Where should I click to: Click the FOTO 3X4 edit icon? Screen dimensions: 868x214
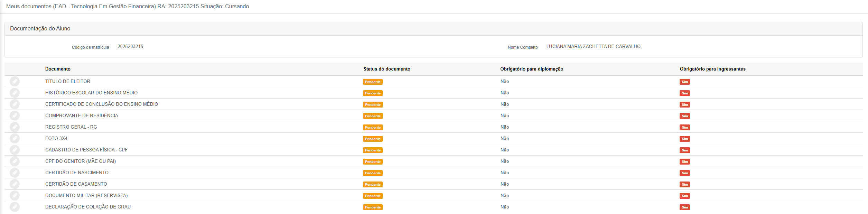pos(15,139)
